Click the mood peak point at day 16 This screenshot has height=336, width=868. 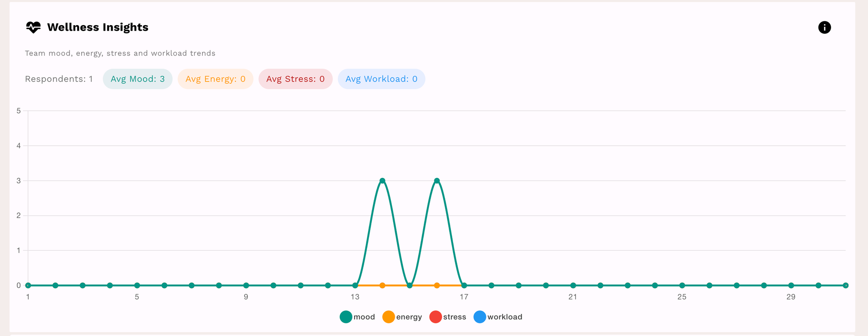click(437, 181)
